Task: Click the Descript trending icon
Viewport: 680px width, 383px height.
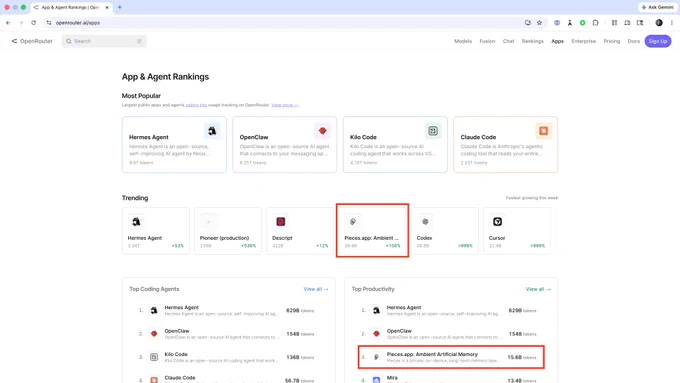Action: pyautogui.click(x=281, y=222)
